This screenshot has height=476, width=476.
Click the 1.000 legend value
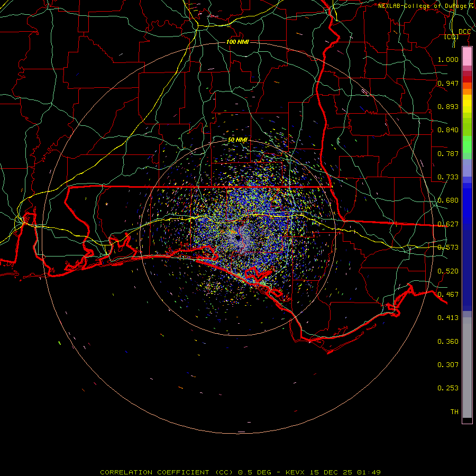448,59
